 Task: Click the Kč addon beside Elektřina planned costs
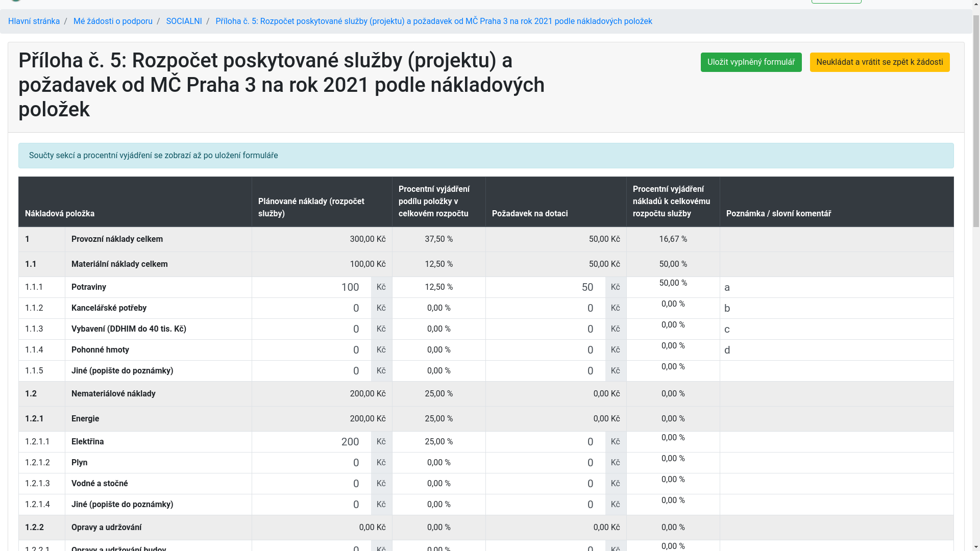(x=381, y=442)
